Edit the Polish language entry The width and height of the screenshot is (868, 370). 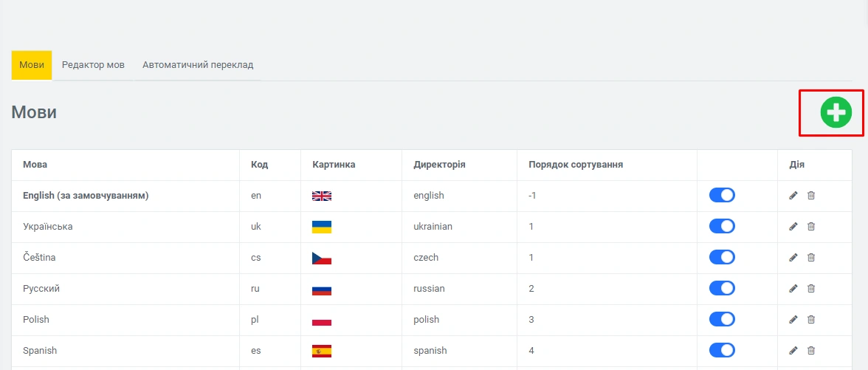click(x=793, y=320)
